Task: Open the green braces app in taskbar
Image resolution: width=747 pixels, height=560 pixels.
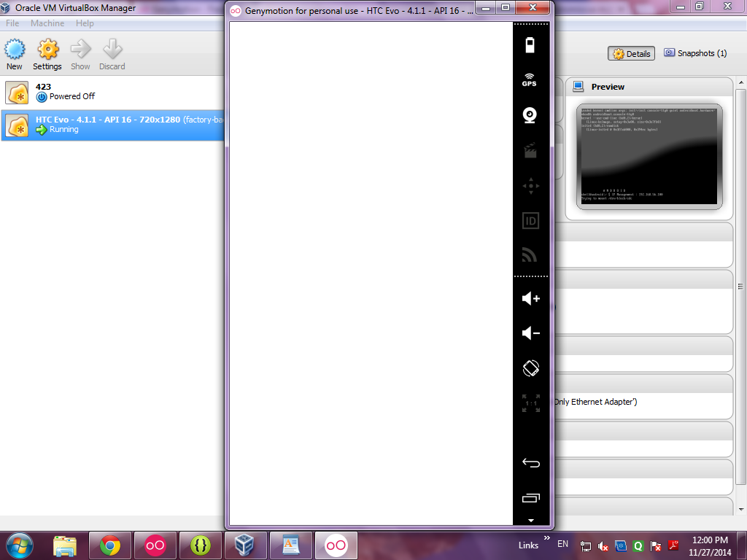Action: (x=200, y=545)
